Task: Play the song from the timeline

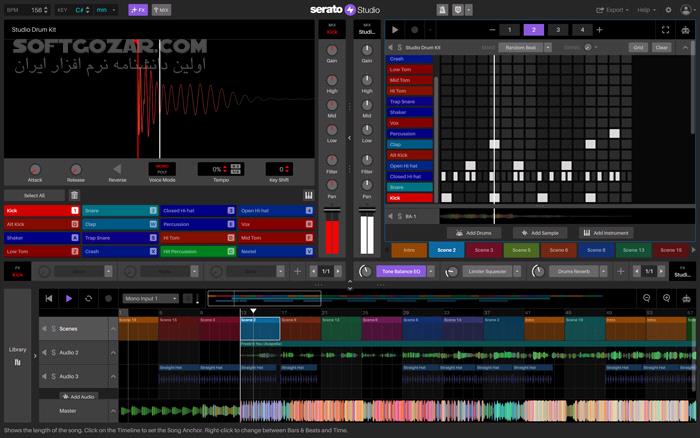Action: point(69,299)
